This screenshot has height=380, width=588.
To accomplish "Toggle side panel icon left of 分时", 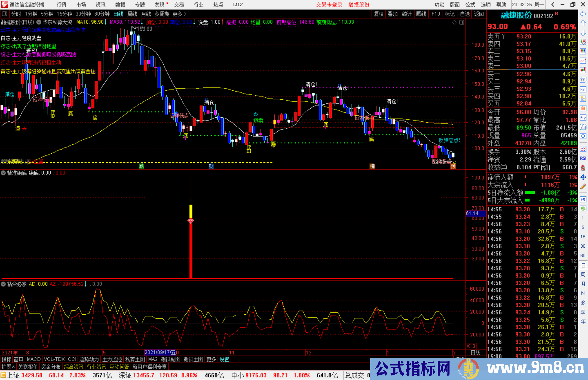I will tap(5, 14).
